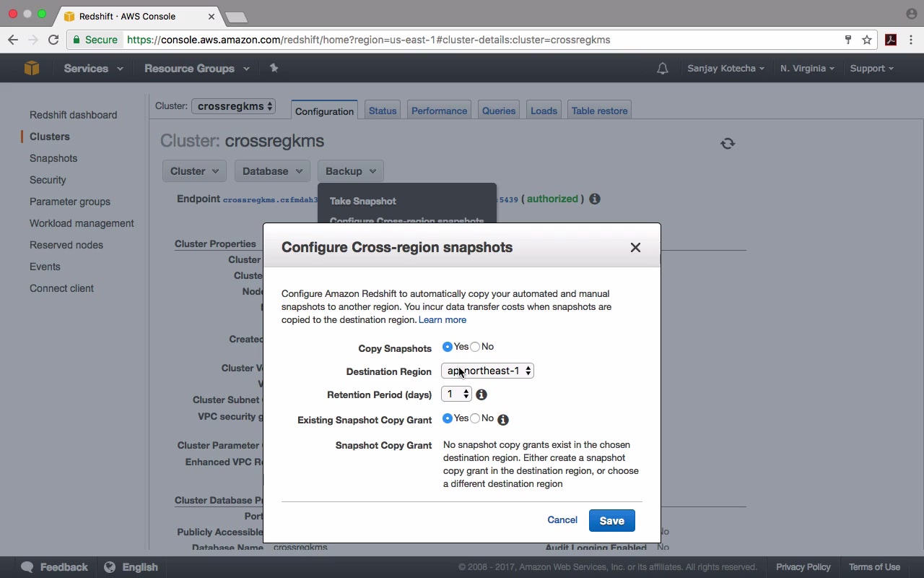Viewport: 924px width, 578px height.
Task: Choose Take Snapshot from Backup menu
Action: point(363,201)
